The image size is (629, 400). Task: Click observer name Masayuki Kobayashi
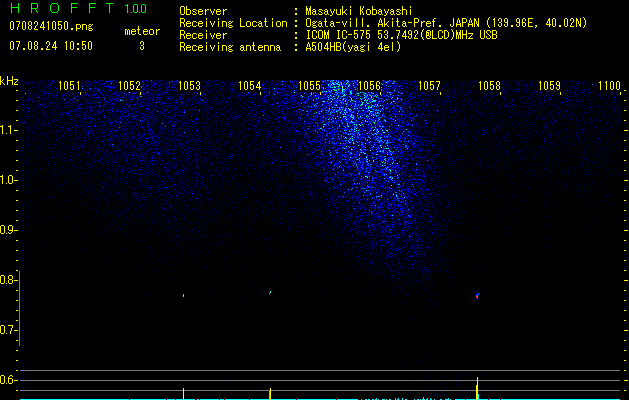(x=359, y=11)
